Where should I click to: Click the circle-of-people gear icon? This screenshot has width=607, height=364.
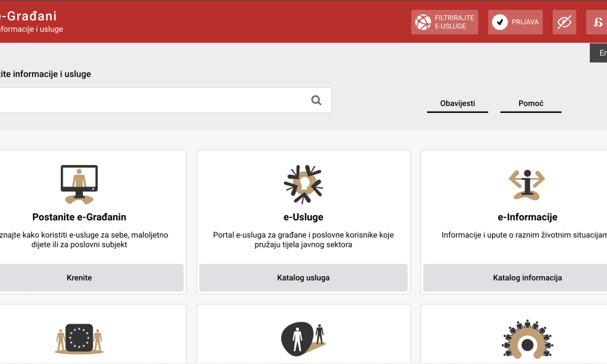point(527,341)
